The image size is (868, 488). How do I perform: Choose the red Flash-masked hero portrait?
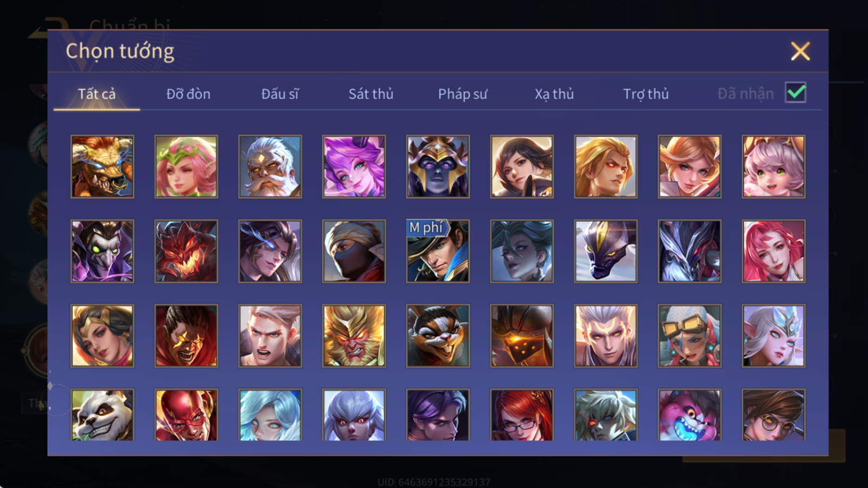tap(186, 415)
